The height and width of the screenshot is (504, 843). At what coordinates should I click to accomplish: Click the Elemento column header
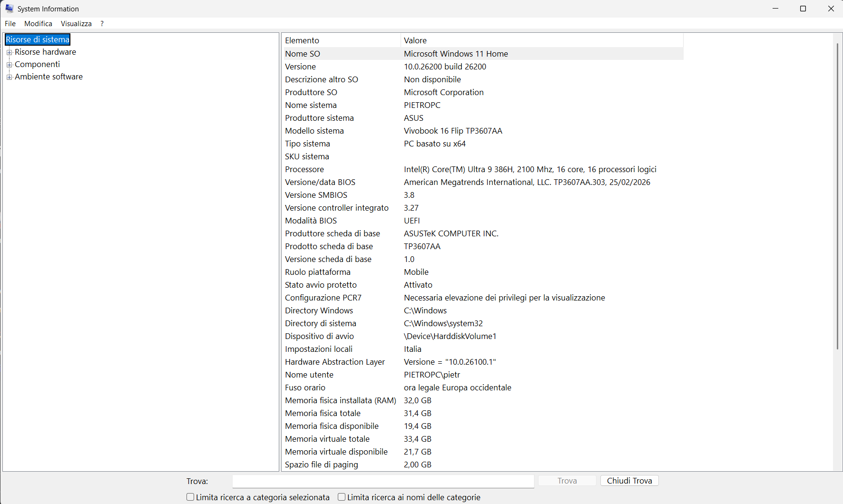click(x=341, y=40)
